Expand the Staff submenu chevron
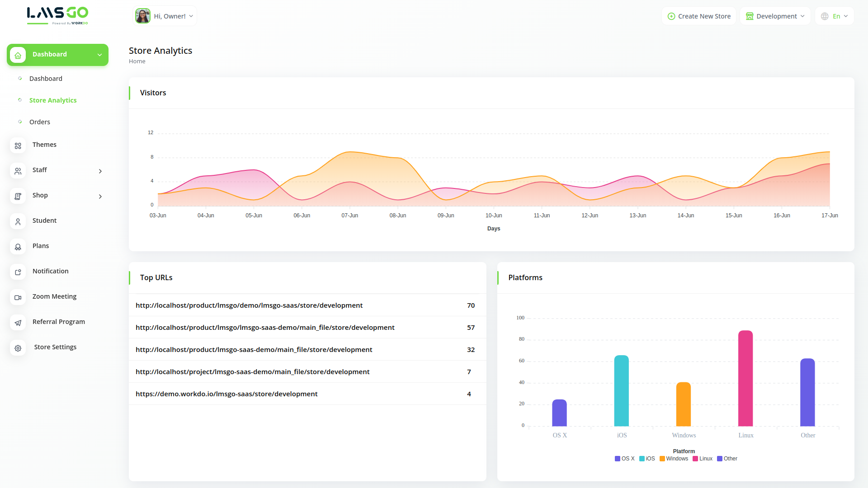This screenshot has height=488, width=868. click(100, 171)
